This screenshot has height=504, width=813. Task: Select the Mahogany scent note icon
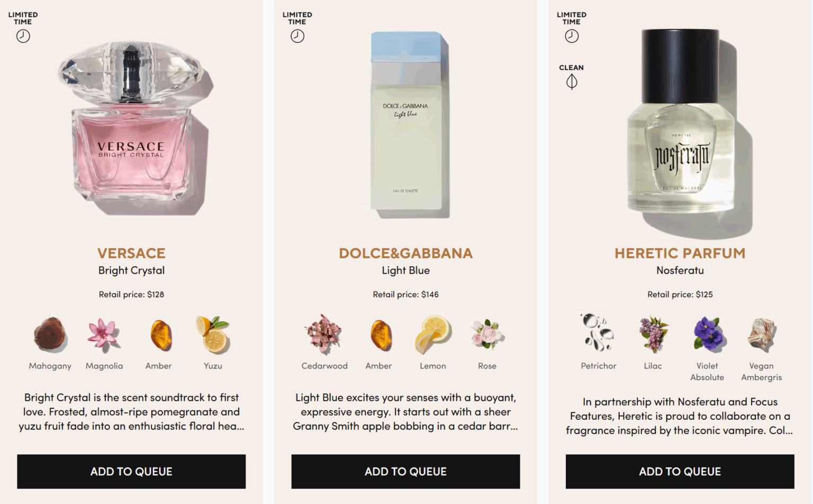pyautogui.click(x=50, y=335)
